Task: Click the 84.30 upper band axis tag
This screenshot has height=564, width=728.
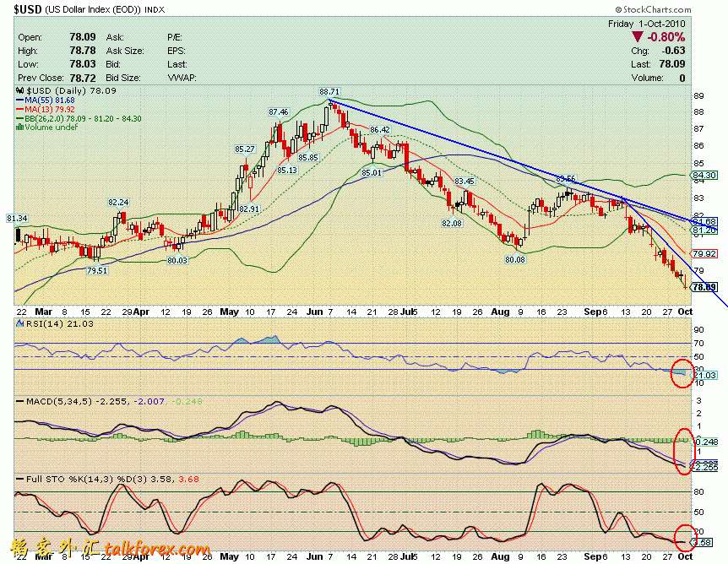Action: 704,176
